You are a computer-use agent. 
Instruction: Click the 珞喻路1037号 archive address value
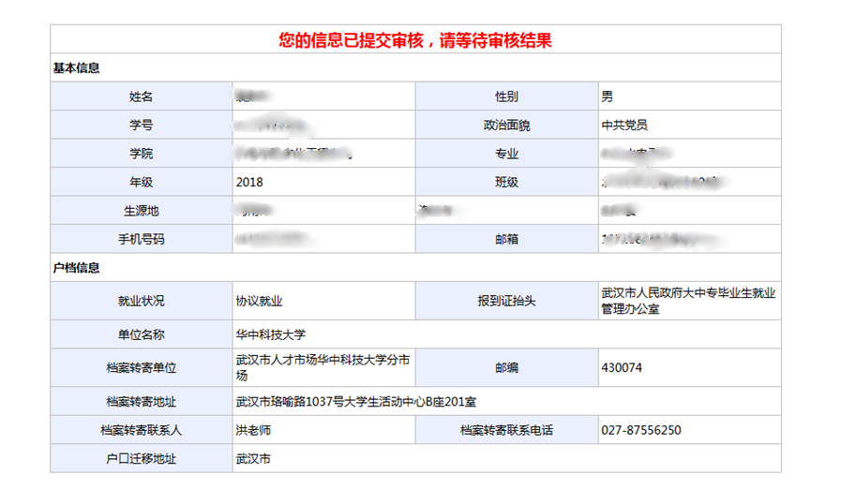click(356, 402)
